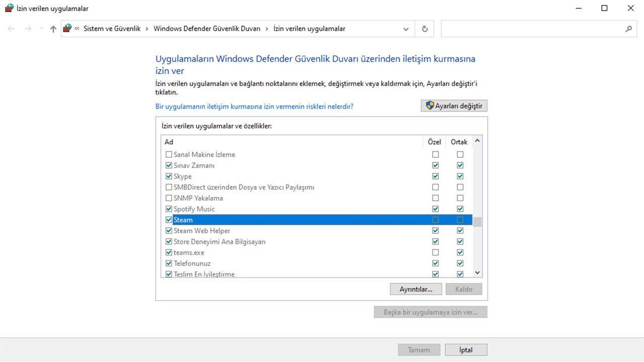The image size is (644, 362).
Task: Click the list scrollbar thumb
Action: tap(477, 222)
